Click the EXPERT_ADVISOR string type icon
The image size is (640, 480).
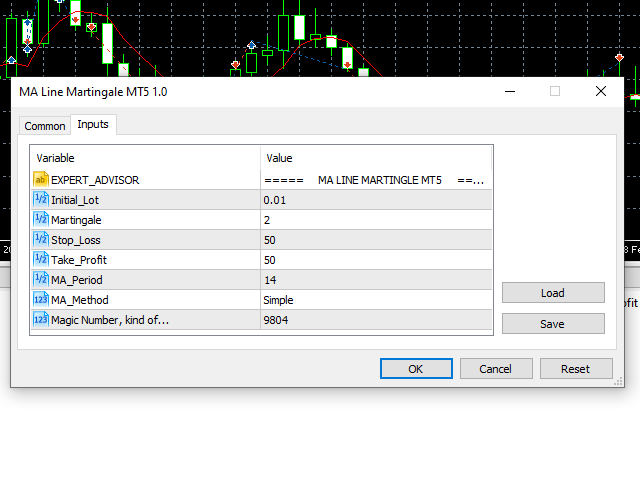pos(41,179)
